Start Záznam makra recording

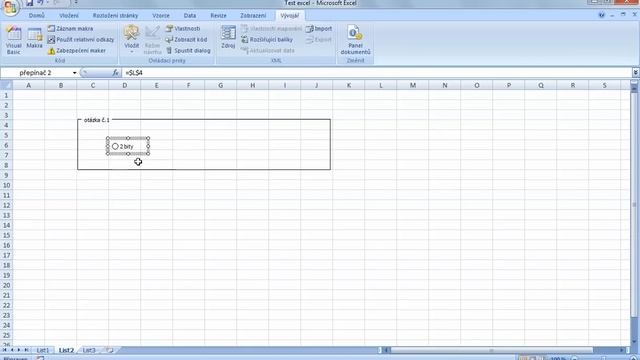(x=70, y=29)
